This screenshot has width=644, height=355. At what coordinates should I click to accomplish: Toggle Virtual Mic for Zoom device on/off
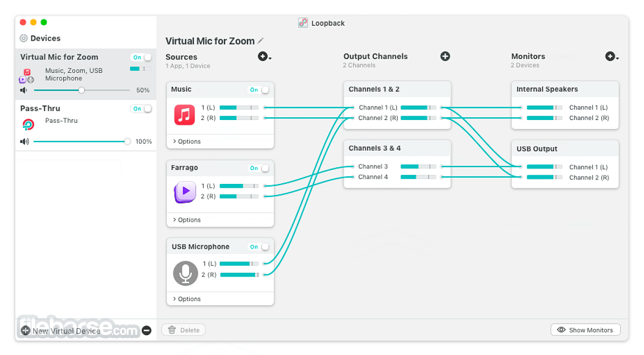pos(141,57)
